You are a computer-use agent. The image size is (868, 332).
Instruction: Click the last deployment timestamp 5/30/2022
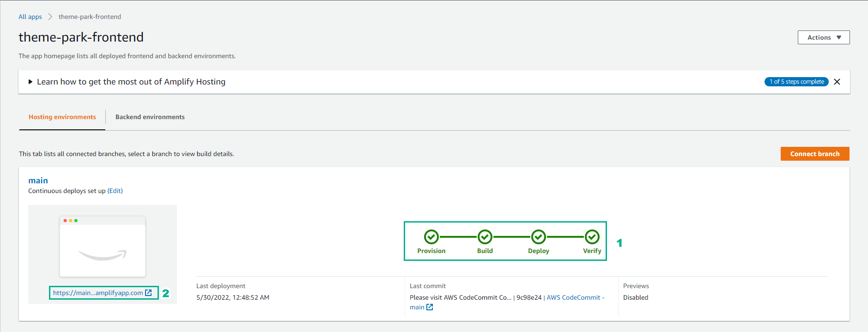click(233, 297)
